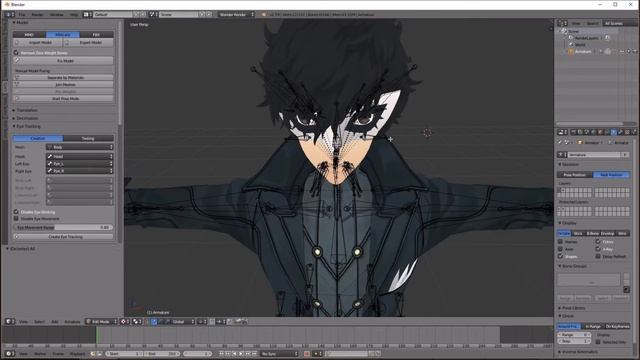640x360 pixels.
Task: Select B-Bone display type
Action: tap(592, 233)
